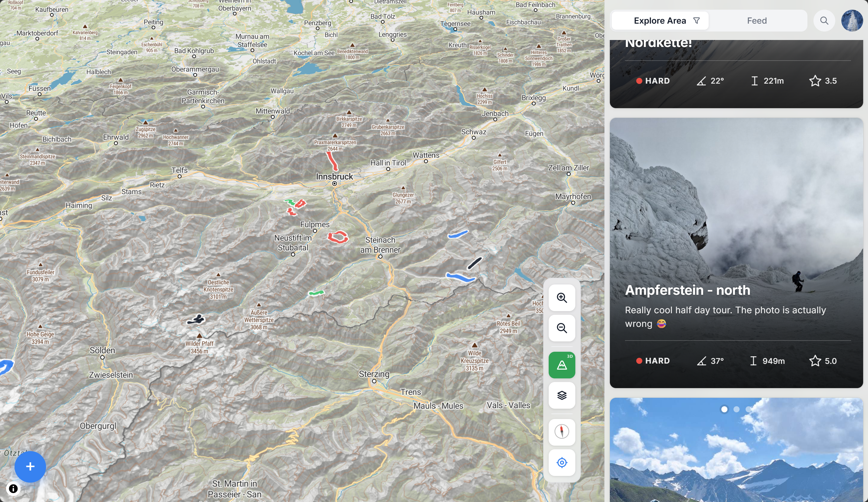Open the map layers selector
The height and width of the screenshot is (502, 868).
pos(562,395)
